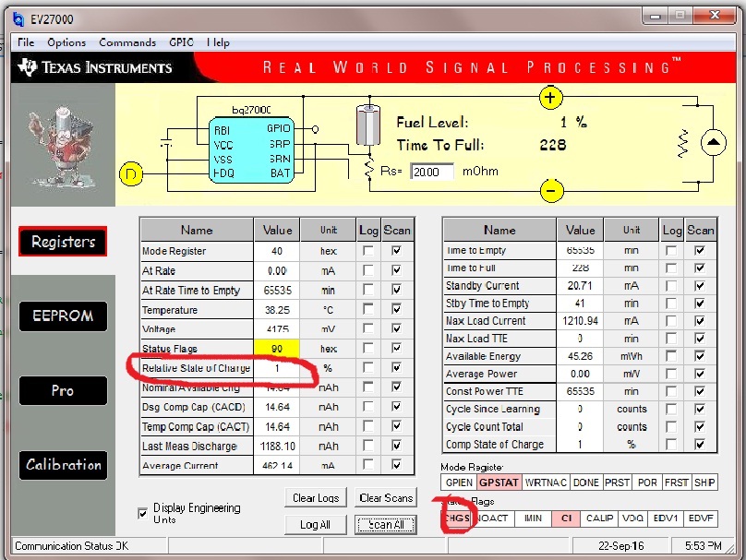The height and width of the screenshot is (560, 746).
Task: Toggle Scan for Voltage row
Action: click(x=396, y=328)
